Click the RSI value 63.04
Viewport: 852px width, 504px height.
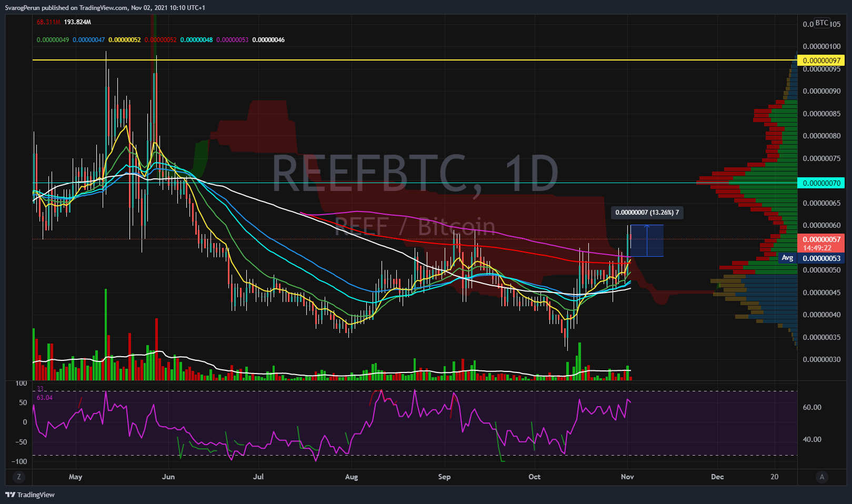pos(45,398)
